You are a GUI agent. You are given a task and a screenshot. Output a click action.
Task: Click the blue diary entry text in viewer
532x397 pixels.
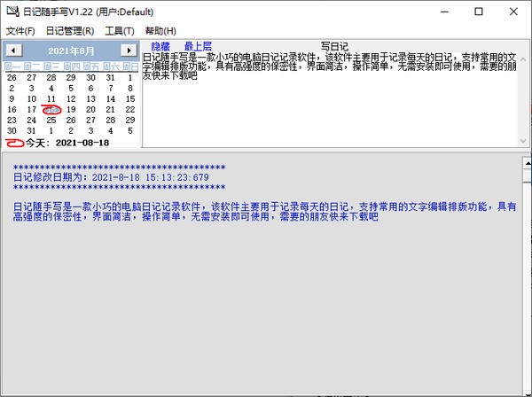[264, 212]
